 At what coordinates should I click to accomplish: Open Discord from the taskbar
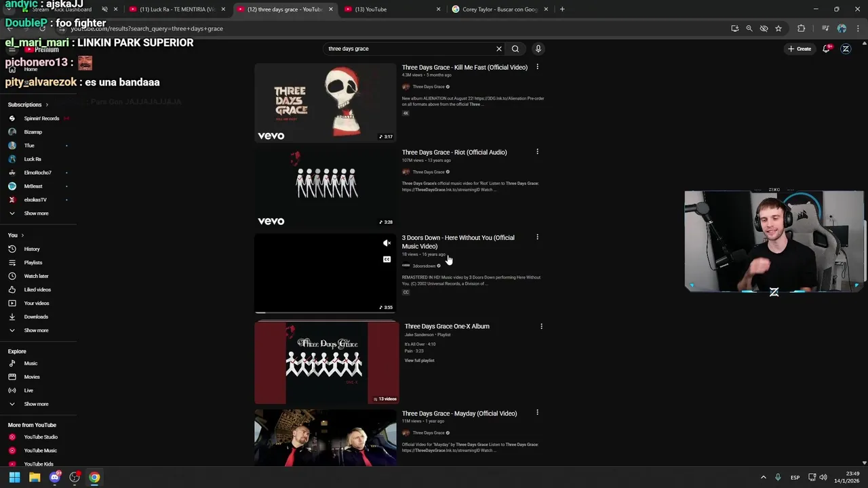55,477
